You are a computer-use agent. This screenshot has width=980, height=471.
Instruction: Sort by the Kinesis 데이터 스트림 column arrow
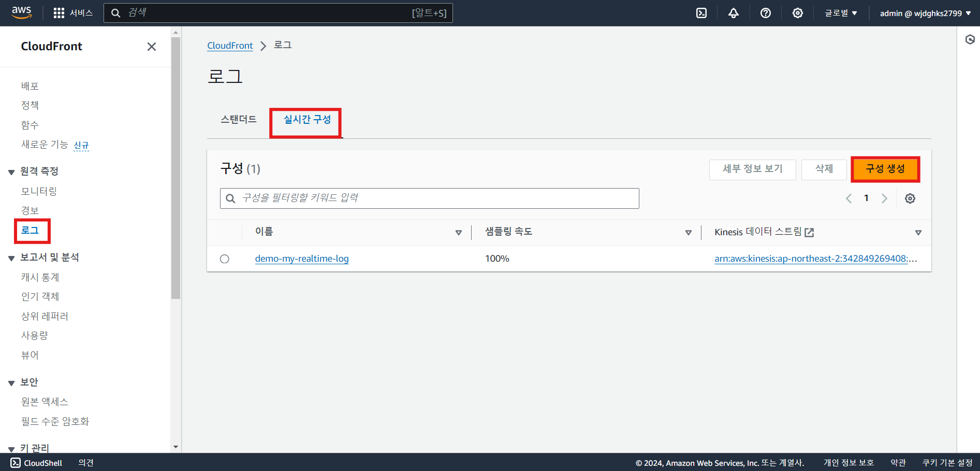coord(918,233)
